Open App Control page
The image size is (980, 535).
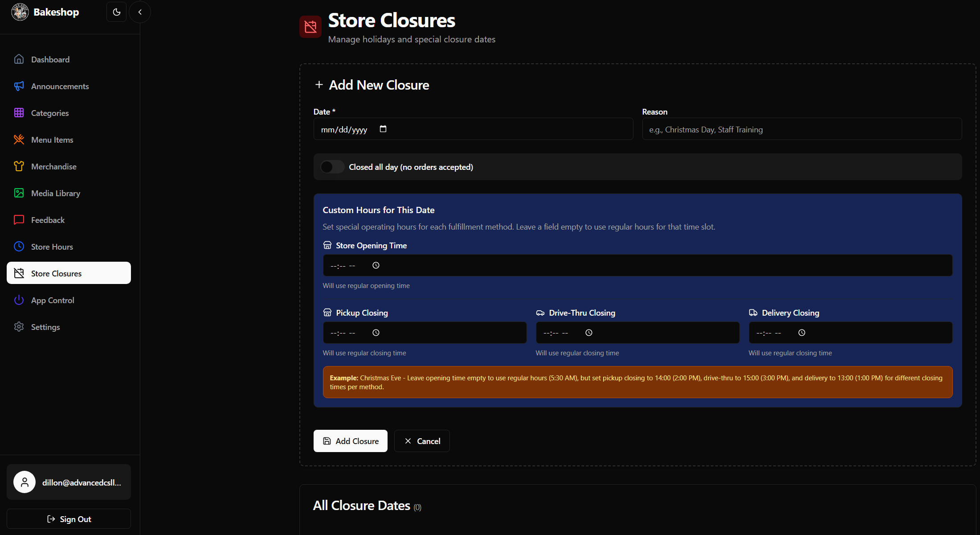pos(69,300)
